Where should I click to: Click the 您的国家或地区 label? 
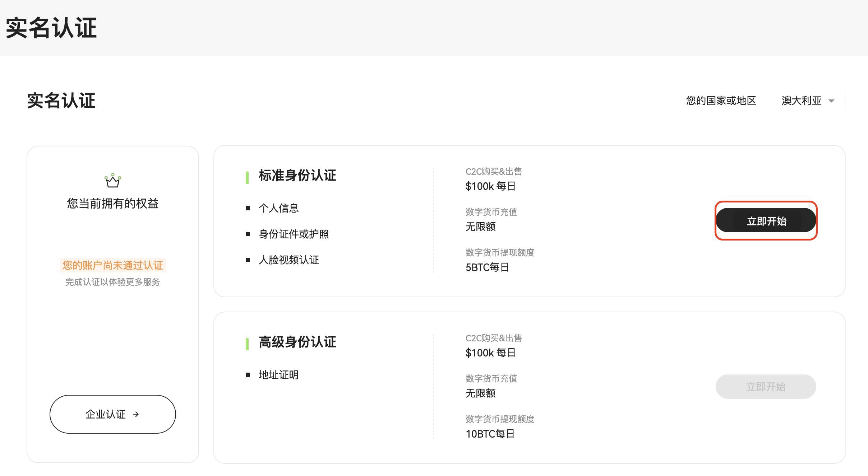click(x=721, y=101)
